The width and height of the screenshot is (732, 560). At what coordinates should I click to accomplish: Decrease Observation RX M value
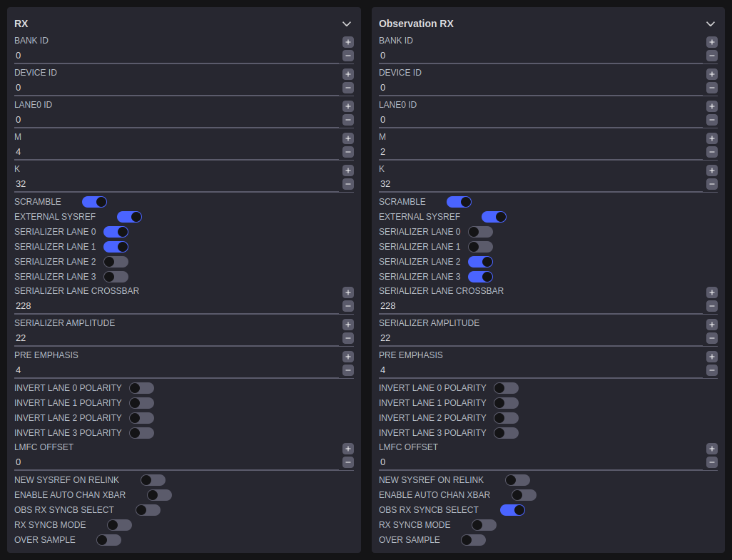(711, 152)
